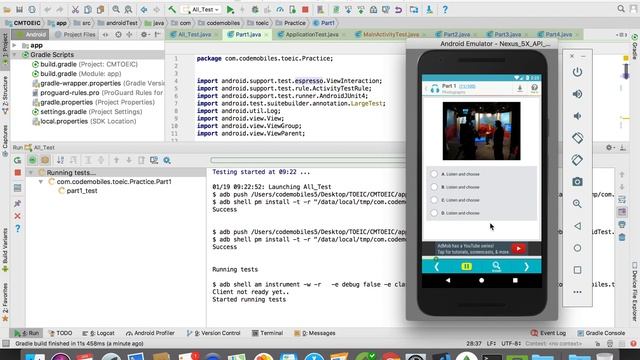Select radio option C Listen and choose
Screen dimensions: 640x360
click(434, 200)
